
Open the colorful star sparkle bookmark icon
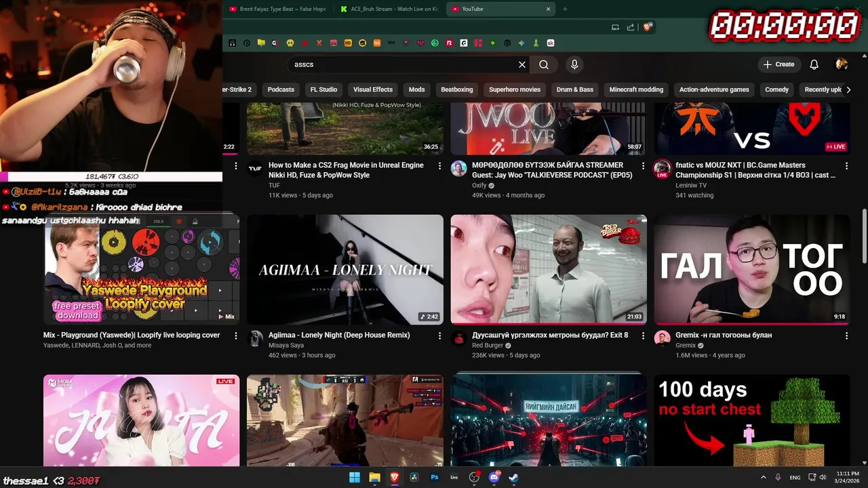pos(521,43)
